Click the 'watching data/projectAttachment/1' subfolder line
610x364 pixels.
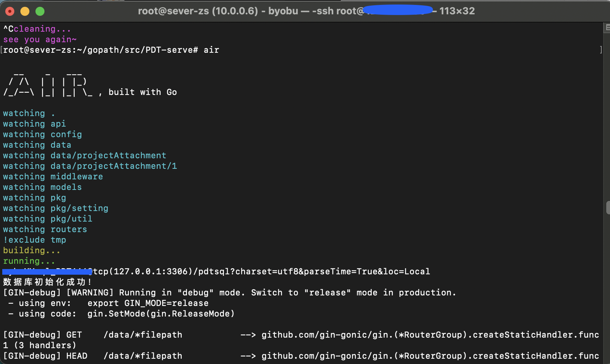coord(90,166)
